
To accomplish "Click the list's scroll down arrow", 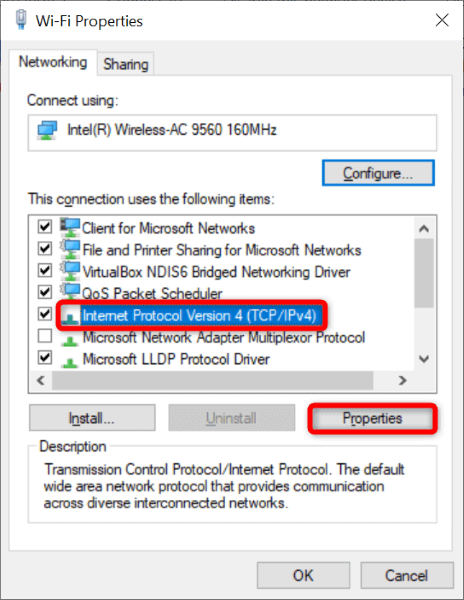I will [423, 359].
